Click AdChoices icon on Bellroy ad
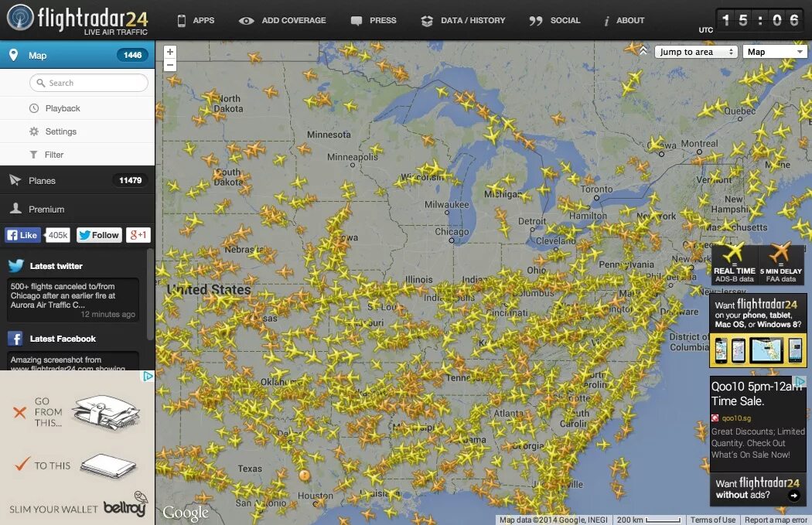812x525 pixels. pos(148,377)
